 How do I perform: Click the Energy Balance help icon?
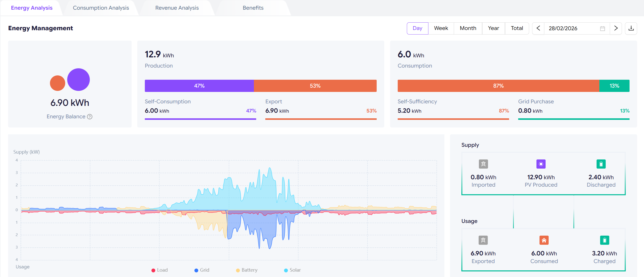pos(90,117)
